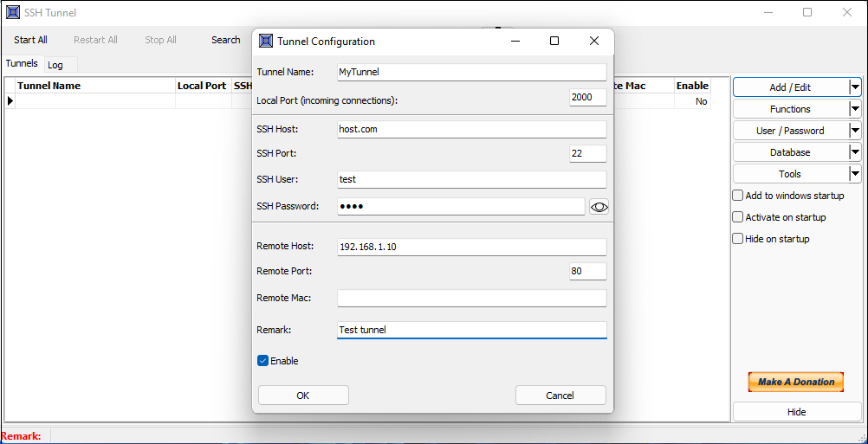Open Search in the toolbar

(226, 40)
